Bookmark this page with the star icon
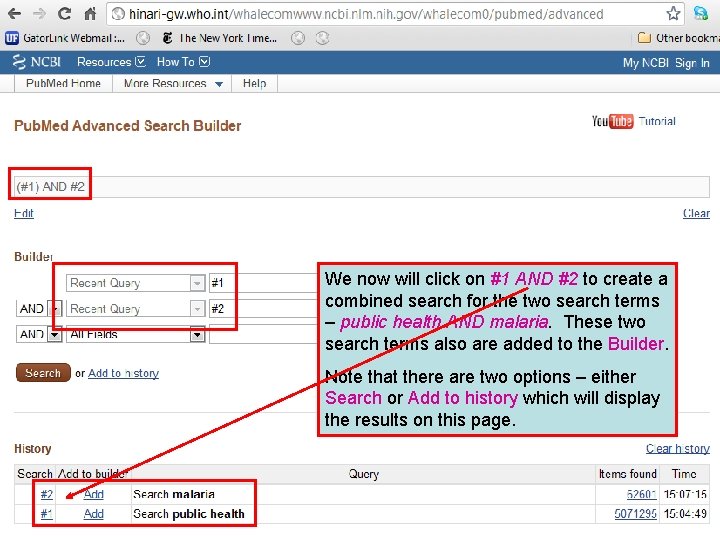The image size is (720, 540). 673,14
